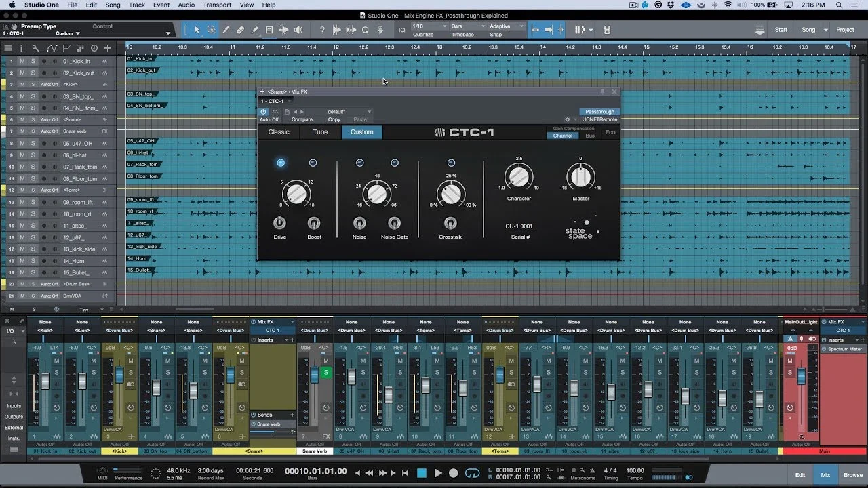
Task: Open the Quantize 1/16 dropdown
Action: click(429, 26)
